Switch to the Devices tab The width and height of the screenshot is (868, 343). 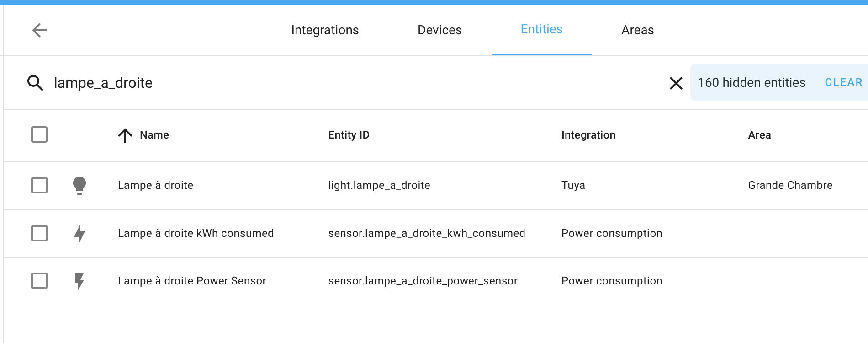[x=439, y=30]
